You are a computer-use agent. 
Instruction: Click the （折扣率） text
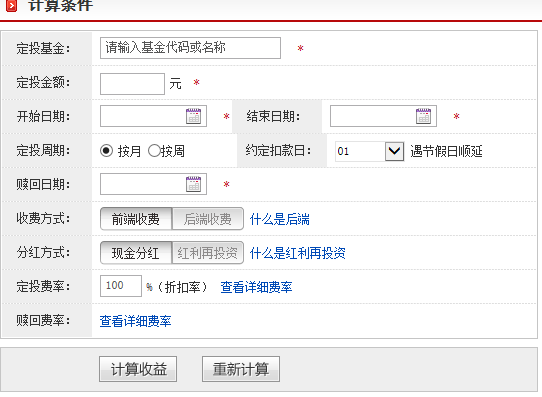[x=182, y=287]
